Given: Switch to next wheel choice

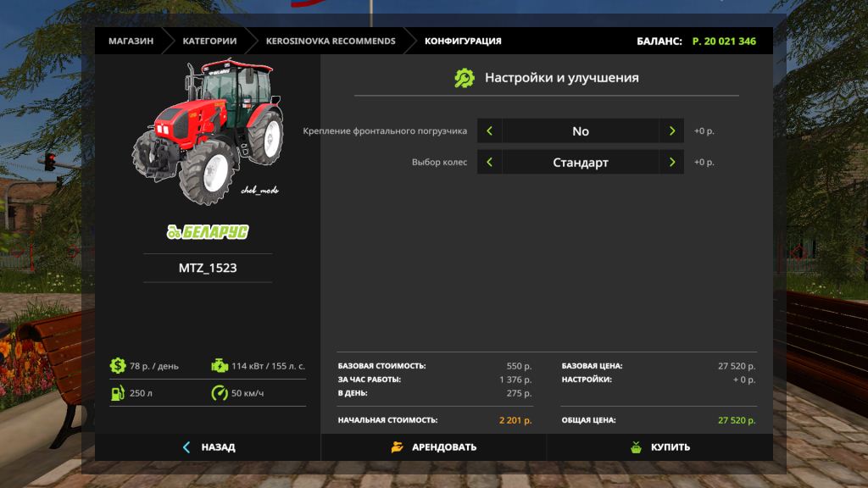Looking at the screenshot, I should pyautogui.click(x=671, y=162).
